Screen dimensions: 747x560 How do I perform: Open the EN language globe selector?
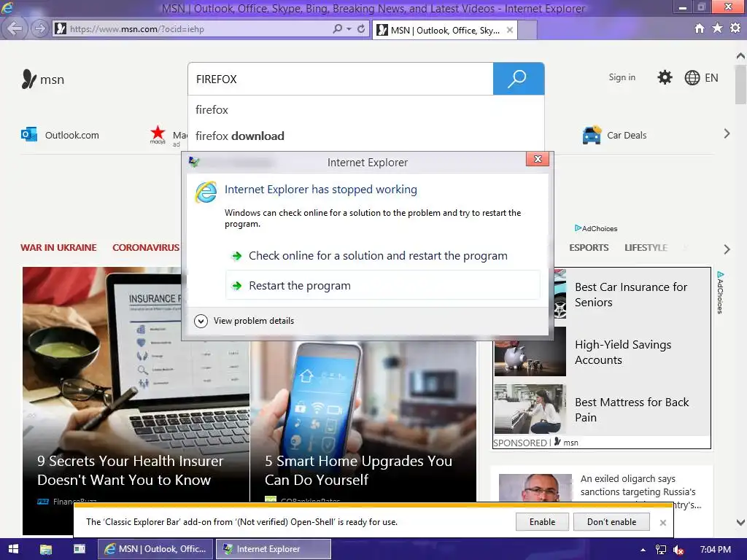coord(701,77)
